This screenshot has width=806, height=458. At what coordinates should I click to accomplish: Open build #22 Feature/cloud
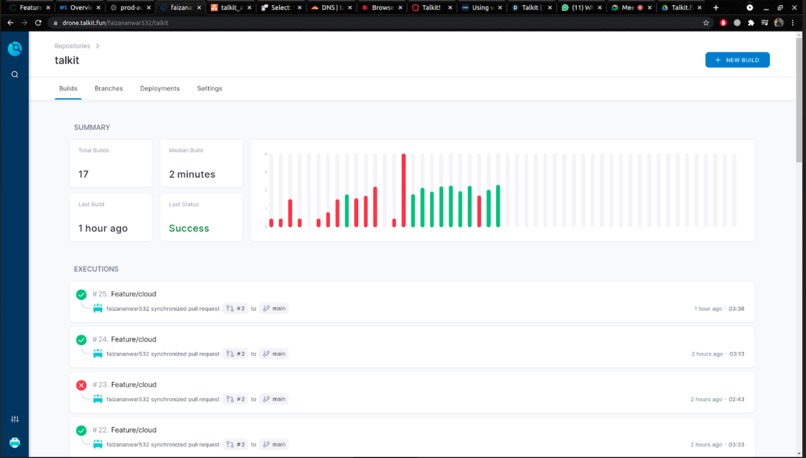(412, 437)
